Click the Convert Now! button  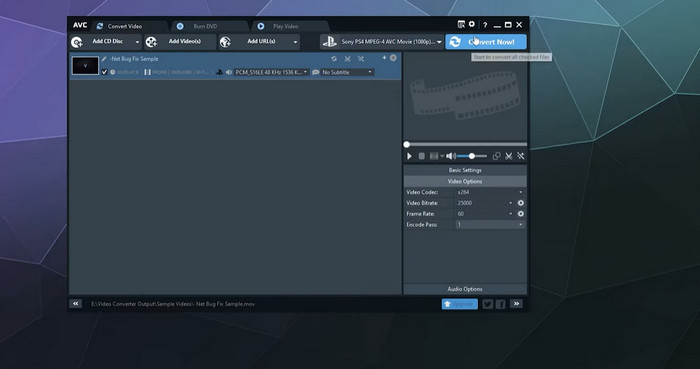pos(486,42)
